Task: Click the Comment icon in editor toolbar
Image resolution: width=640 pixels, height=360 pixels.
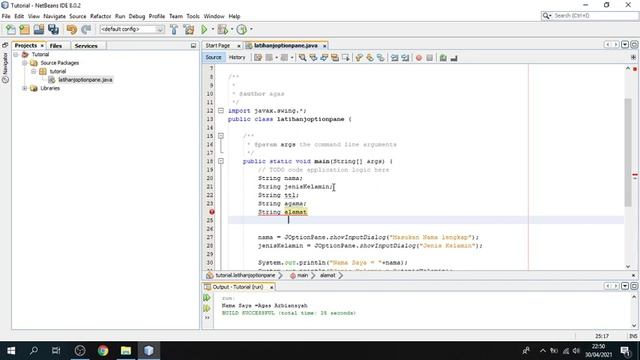Action: (x=443, y=58)
